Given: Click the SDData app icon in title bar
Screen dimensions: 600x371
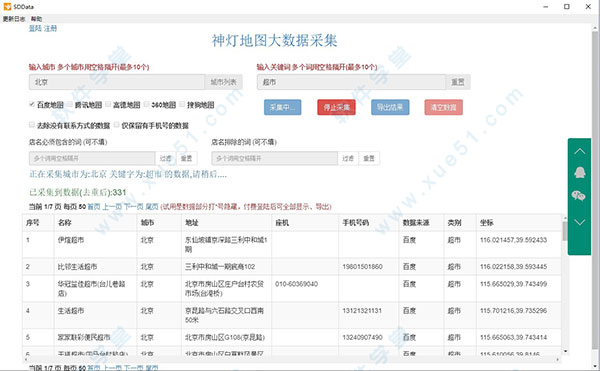Looking at the screenshot, I should click(7, 6).
